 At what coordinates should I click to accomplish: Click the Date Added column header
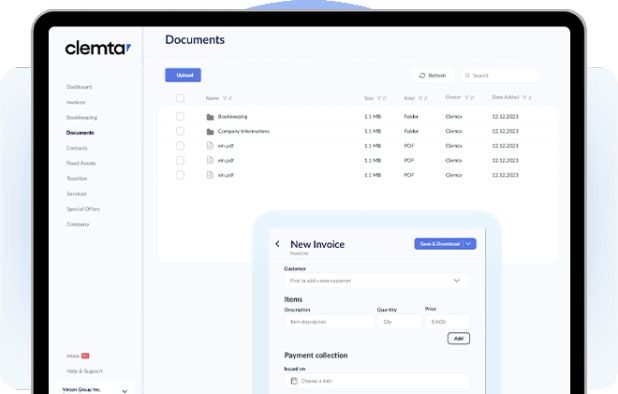505,97
